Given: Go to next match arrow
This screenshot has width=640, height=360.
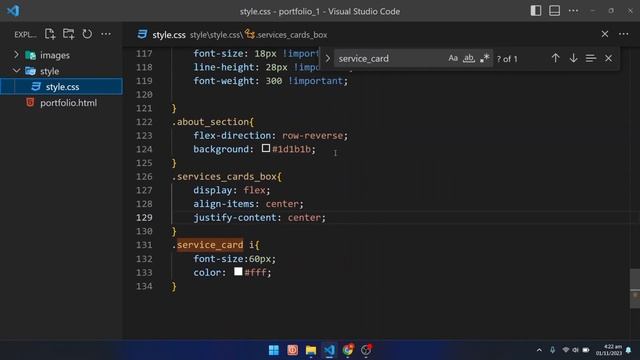Looking at the screenshot, I should click(573, 58).
